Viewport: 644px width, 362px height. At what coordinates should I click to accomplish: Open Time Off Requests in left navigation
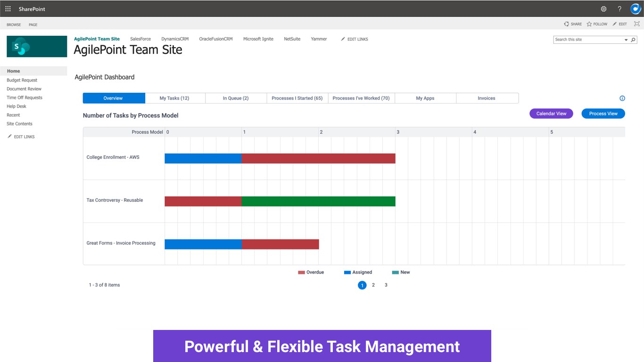pyautogui.click(x=25, y=98)
